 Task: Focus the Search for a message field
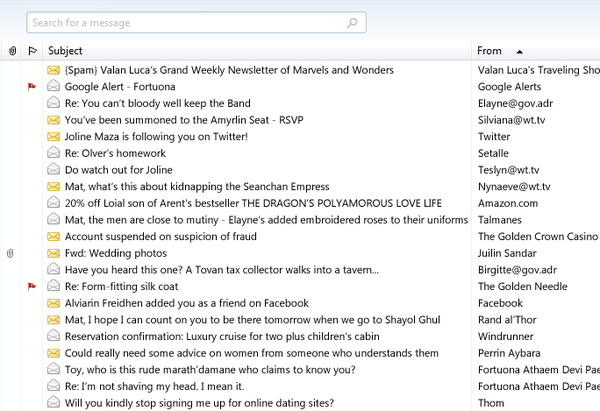click(x=196, y=22)
